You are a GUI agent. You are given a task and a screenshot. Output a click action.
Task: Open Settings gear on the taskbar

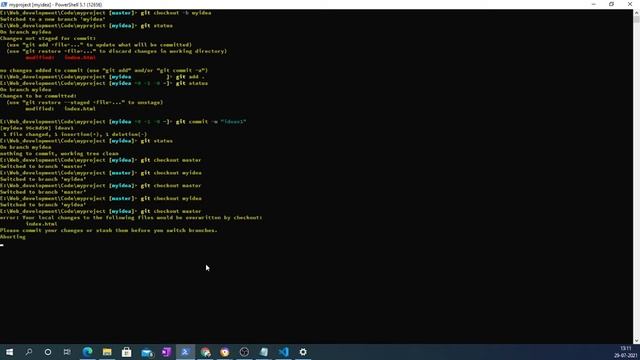303,352
